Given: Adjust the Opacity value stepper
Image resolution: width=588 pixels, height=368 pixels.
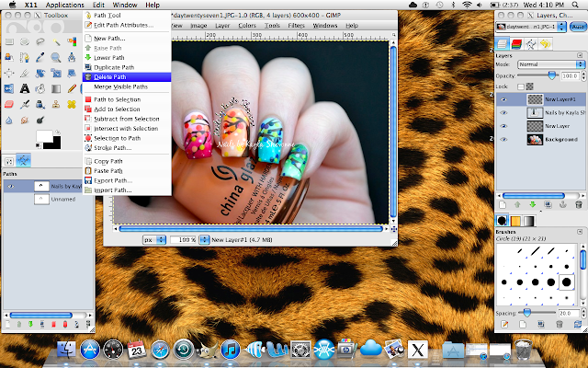Looking at the screenshot, I should (x=583, y=75).
